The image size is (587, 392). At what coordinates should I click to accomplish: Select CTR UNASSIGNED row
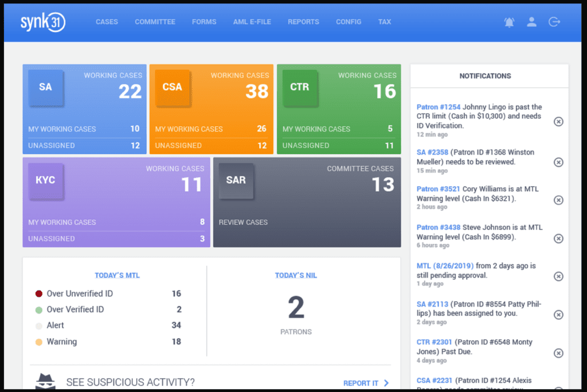pyautogui.click(x=338, y=146)
